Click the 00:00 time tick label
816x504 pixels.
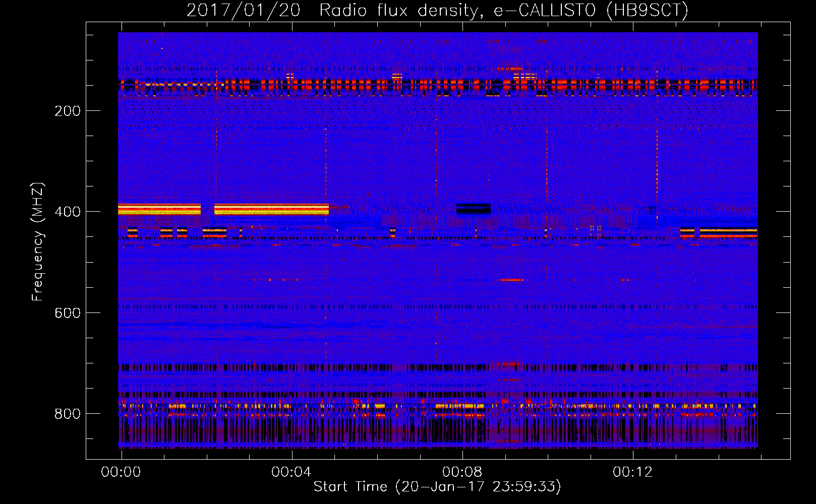pos(121,472)
